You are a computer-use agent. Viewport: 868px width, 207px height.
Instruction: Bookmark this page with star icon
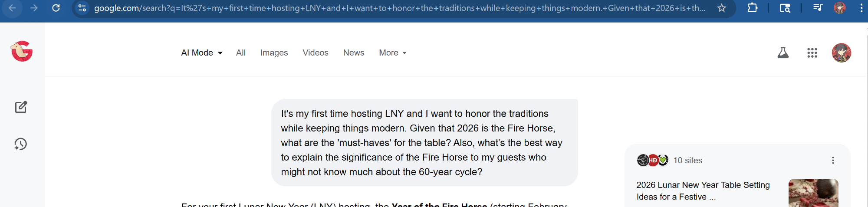(722, 8)
